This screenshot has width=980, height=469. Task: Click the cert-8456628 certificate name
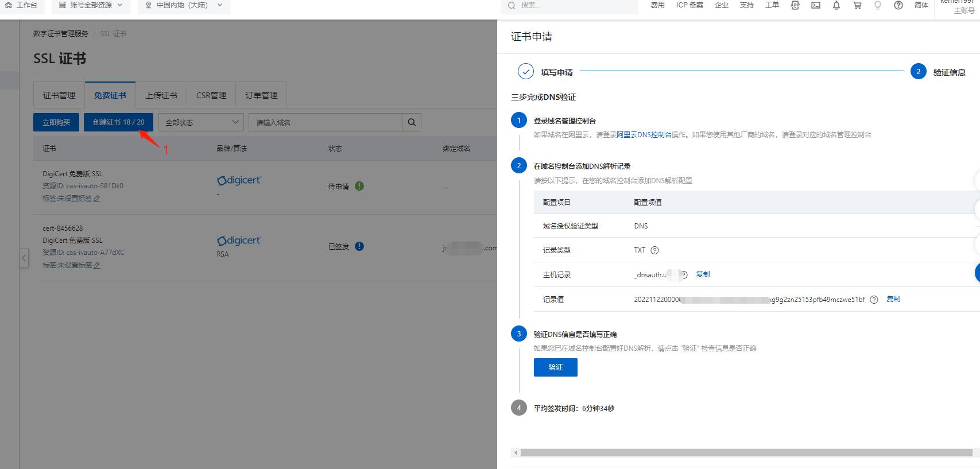[63, 228]
